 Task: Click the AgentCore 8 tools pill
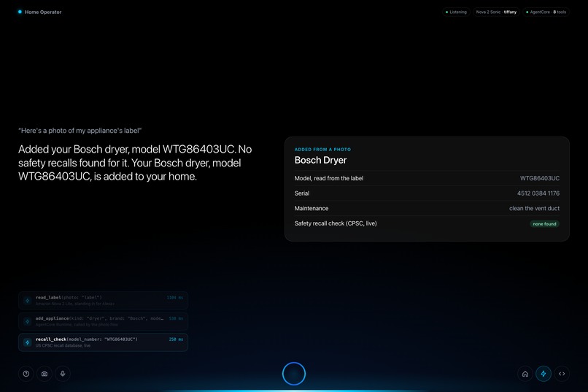546,12
